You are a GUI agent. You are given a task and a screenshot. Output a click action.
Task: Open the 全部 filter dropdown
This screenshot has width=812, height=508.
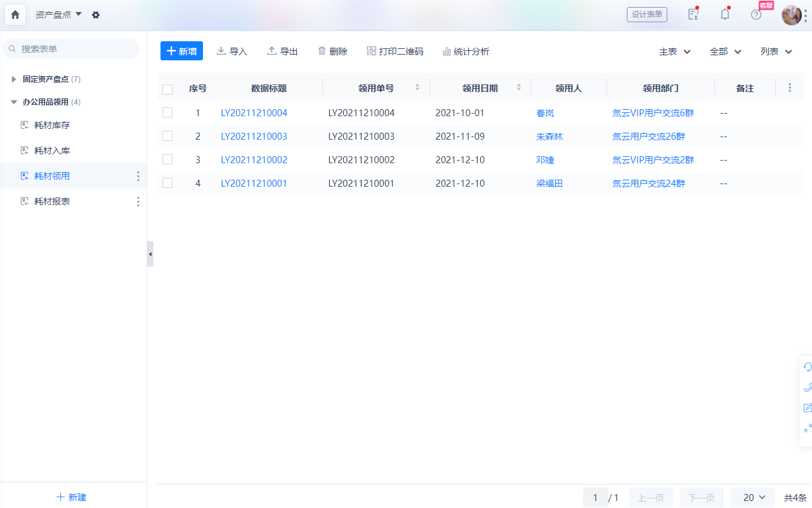[726, 52]
